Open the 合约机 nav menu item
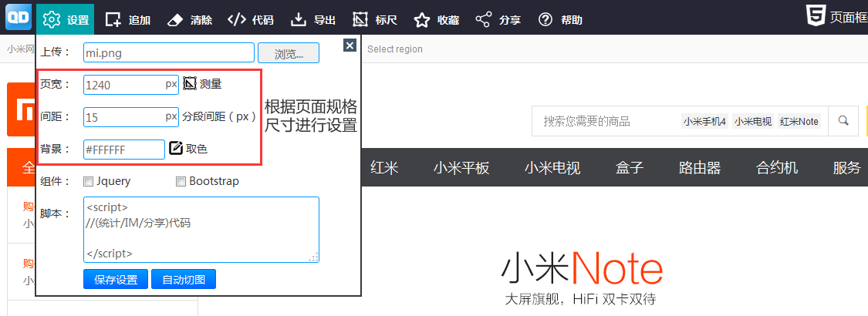 [777, 168]
